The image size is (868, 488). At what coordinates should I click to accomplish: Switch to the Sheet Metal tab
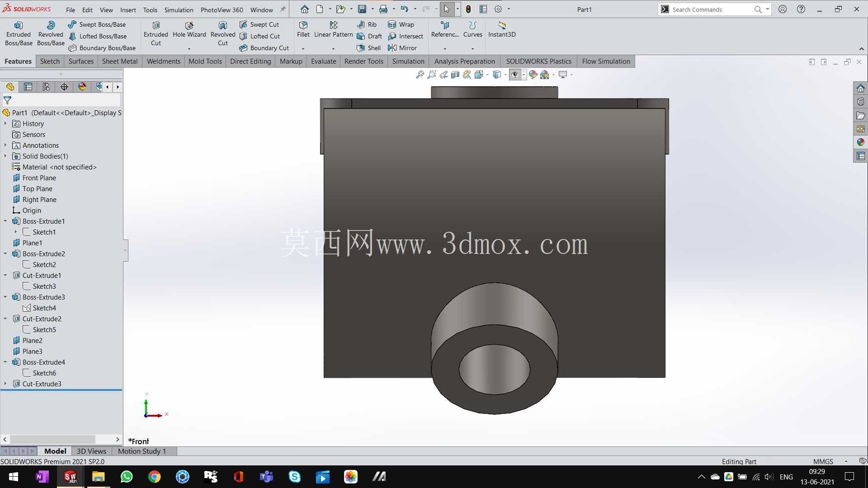[120, 61]
